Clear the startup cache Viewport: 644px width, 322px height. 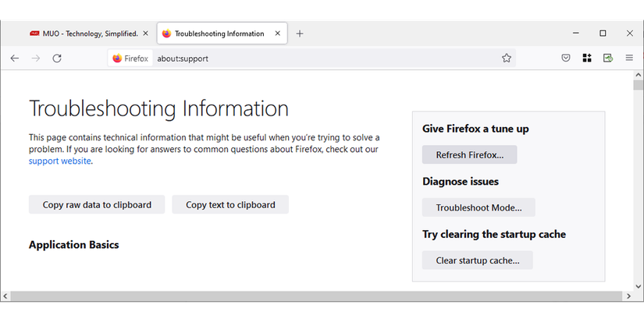click(x=477, y=260)
